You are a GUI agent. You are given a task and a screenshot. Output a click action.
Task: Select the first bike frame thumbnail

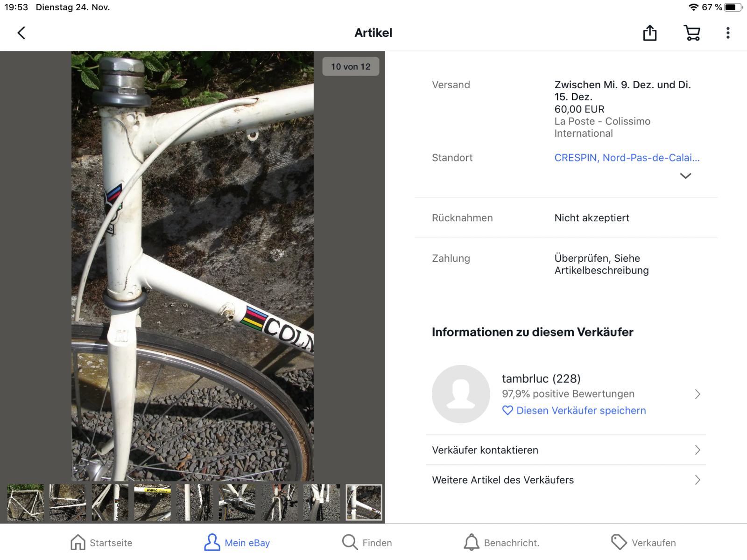(x=26, y=502)
